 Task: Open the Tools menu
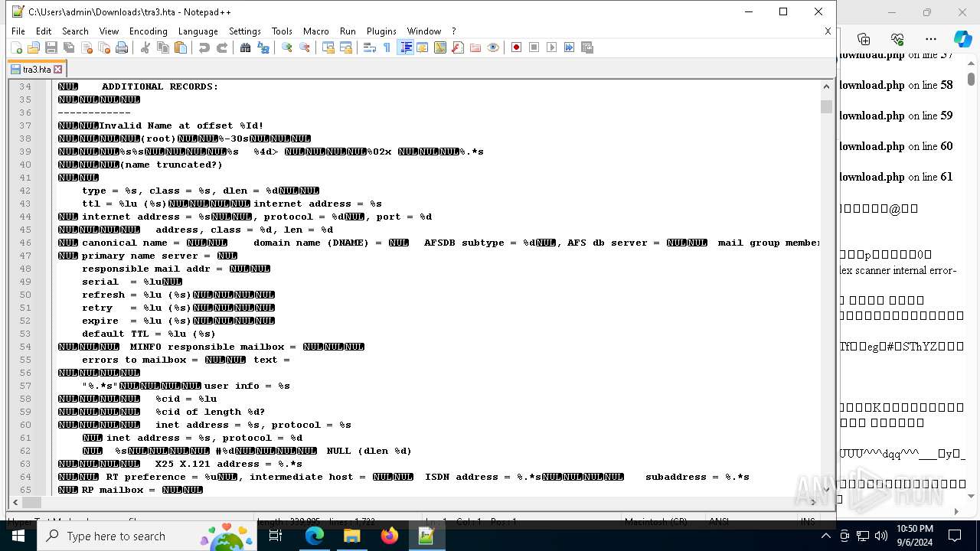(282, 31)
